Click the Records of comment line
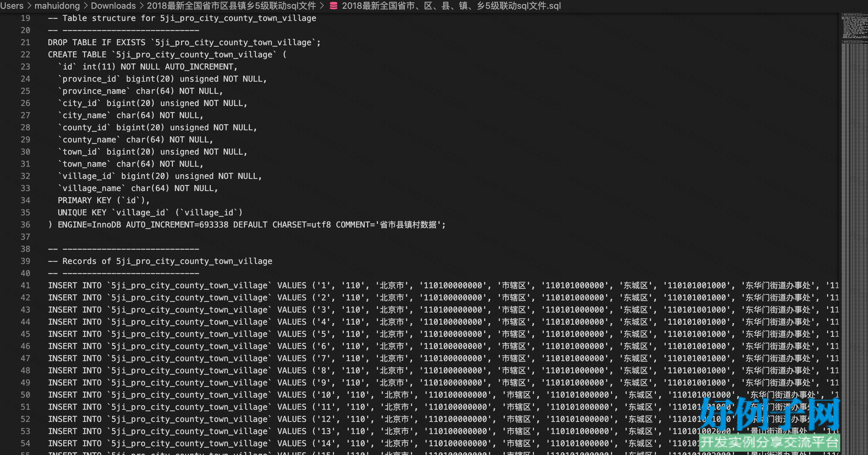This screenshot has width=868, height=455. coord(160,261)
